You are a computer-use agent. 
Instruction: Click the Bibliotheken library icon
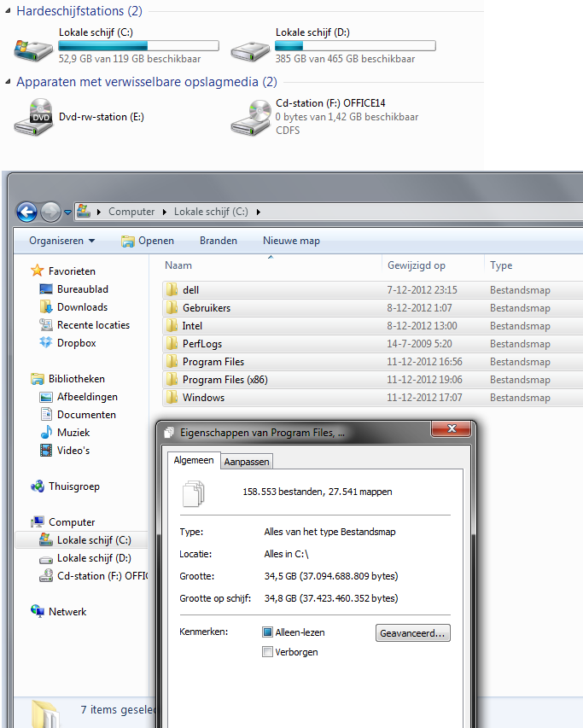point(38,379)
